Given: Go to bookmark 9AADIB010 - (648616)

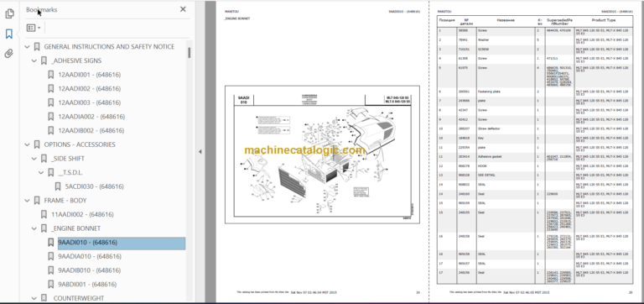Looking at the screenshot, I should [90, 270].
